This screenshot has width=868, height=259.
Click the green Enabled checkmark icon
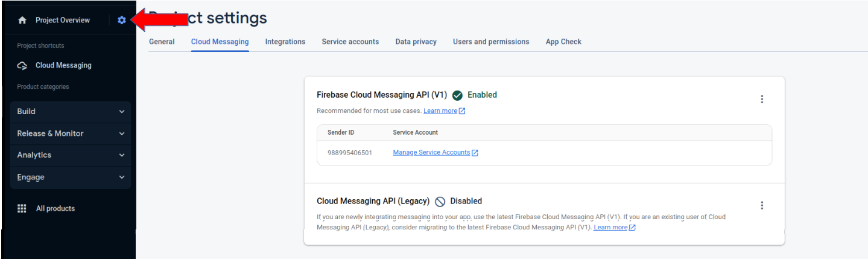(457, 95)
